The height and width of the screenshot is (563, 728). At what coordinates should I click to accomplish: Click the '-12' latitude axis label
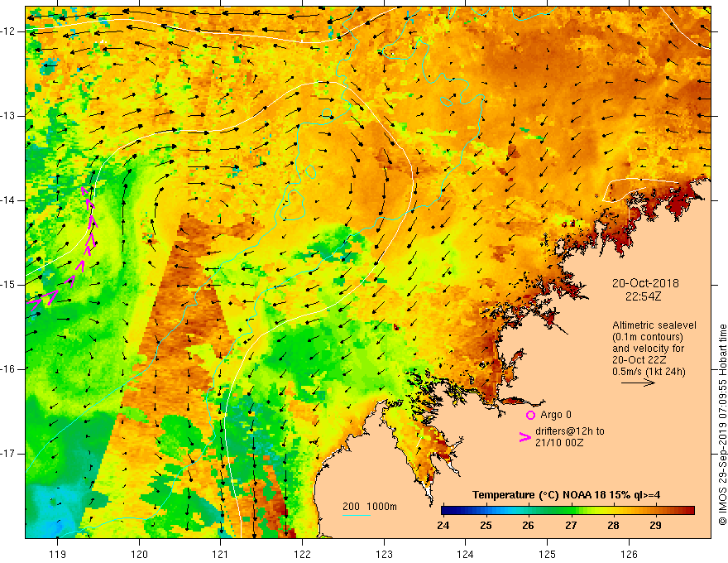pyautogui.click(x=9, y=31)
